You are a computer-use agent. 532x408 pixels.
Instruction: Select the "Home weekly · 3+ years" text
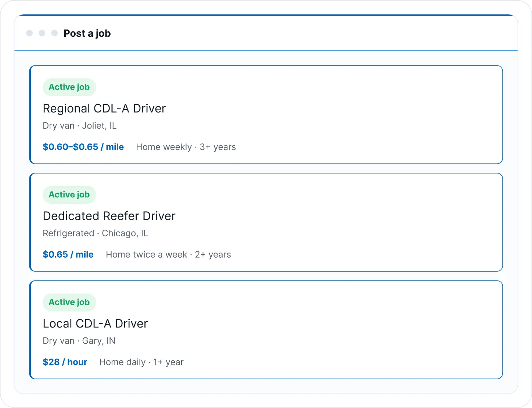(x=186, y=147)
